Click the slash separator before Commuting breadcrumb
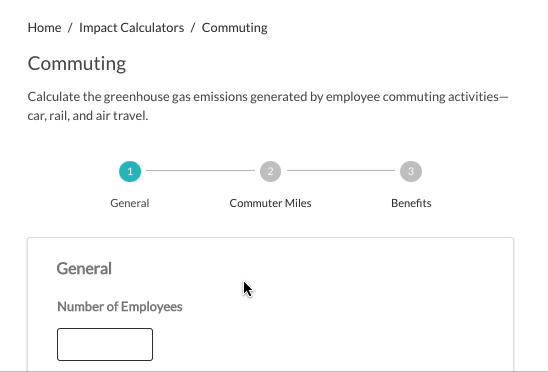Viewport: 548px width, 372px height. tap(193, 28)
